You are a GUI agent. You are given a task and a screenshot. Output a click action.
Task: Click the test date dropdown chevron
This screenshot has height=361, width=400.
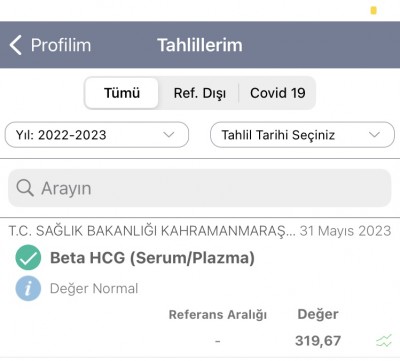click(375, 135)
